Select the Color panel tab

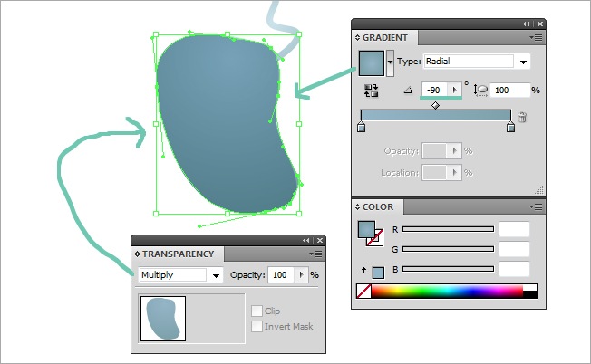pyautogui.click(x=377, y=207)
